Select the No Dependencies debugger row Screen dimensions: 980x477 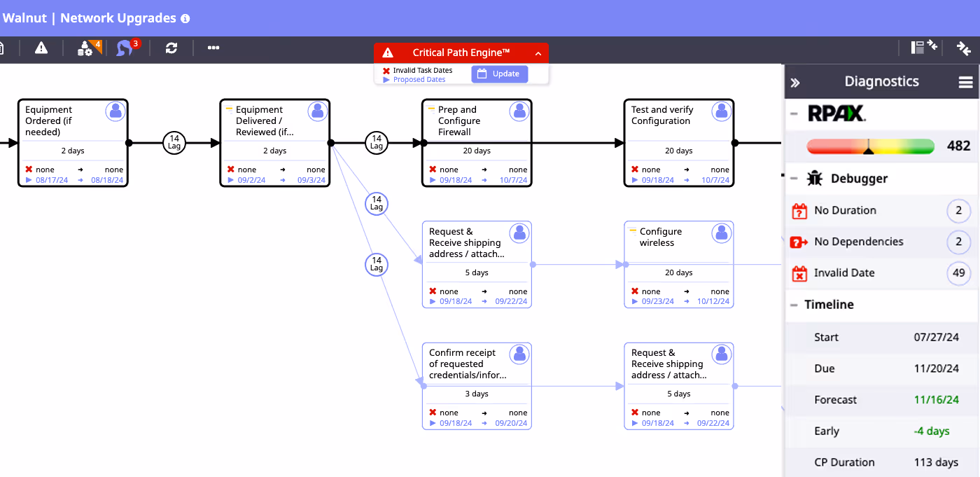click(882, 242)
